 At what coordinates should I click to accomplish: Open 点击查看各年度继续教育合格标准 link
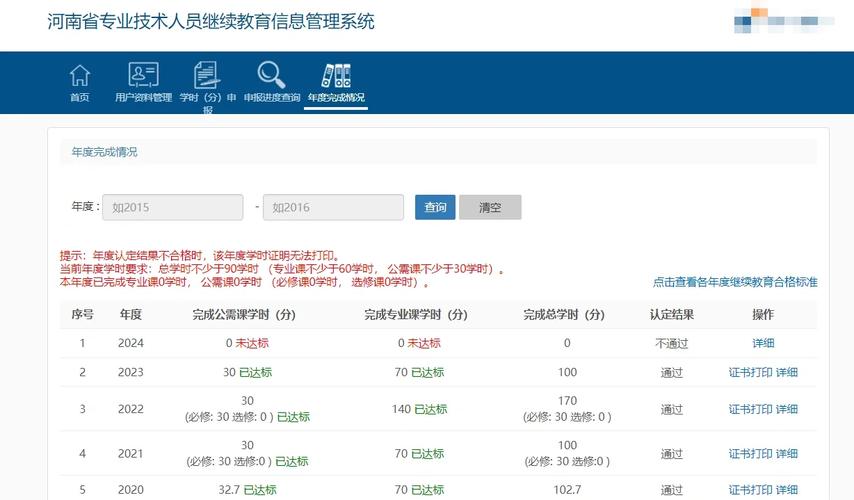pyautogui.click(x=735, y=282)
